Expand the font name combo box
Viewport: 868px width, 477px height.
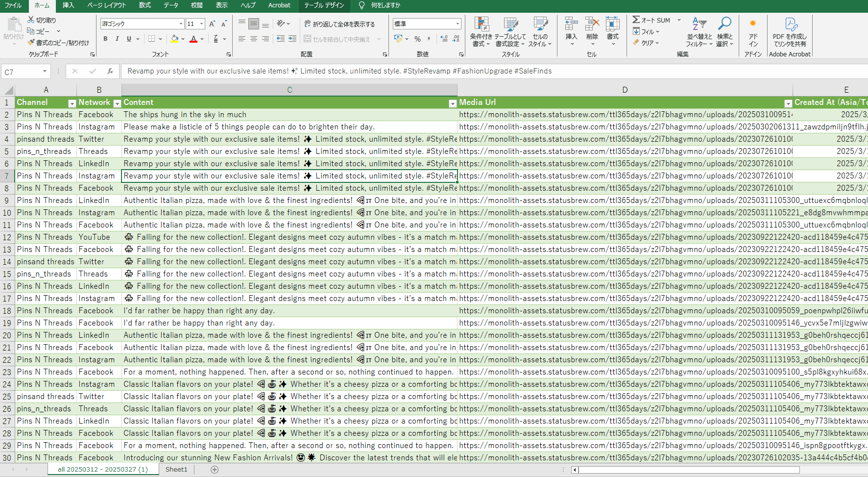[181, 24]
